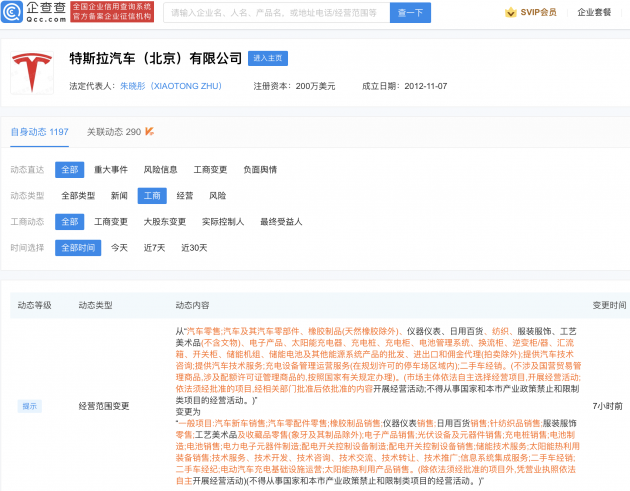This screenshot has height=491, width=630.
Task: Select 全部 in the 工商动态 row
Action: click(x=70, y=222)
